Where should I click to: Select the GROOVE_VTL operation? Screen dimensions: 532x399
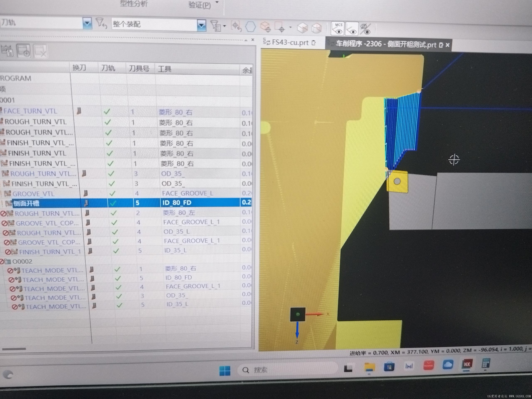click(33, 194)
